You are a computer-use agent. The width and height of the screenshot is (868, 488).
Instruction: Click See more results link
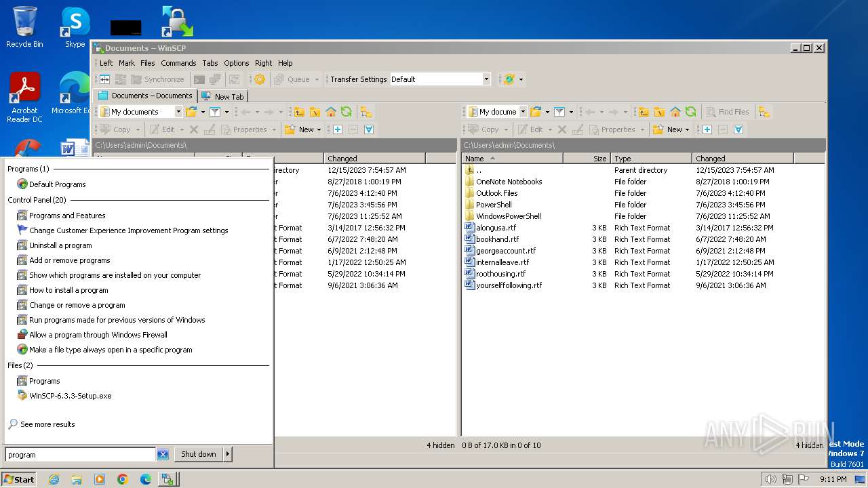[x=47, y=424]
